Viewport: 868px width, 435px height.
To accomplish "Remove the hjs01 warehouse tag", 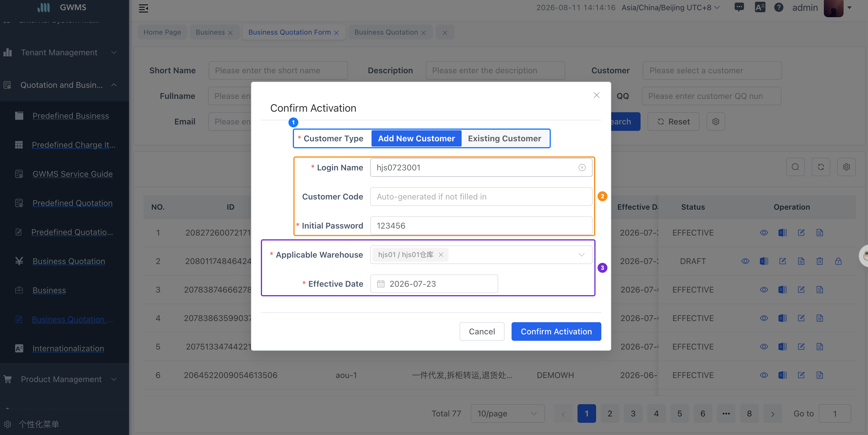I will pyautogui.click(x=440, y=255).
